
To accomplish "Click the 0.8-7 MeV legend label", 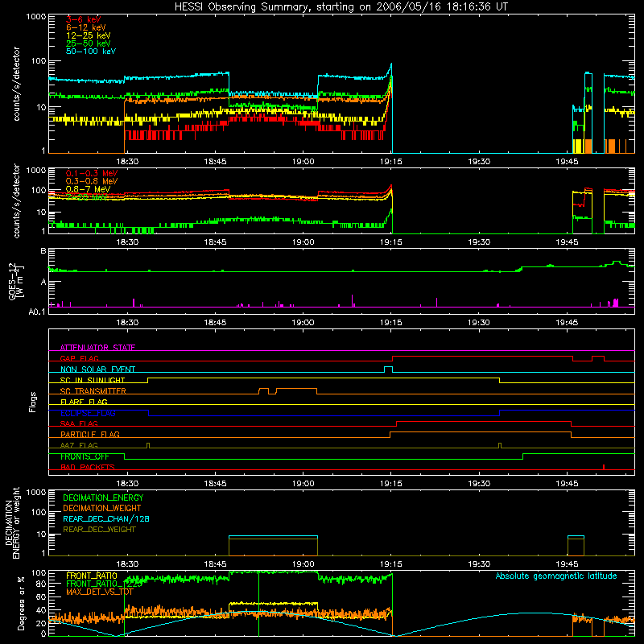I will pos(88,189).
